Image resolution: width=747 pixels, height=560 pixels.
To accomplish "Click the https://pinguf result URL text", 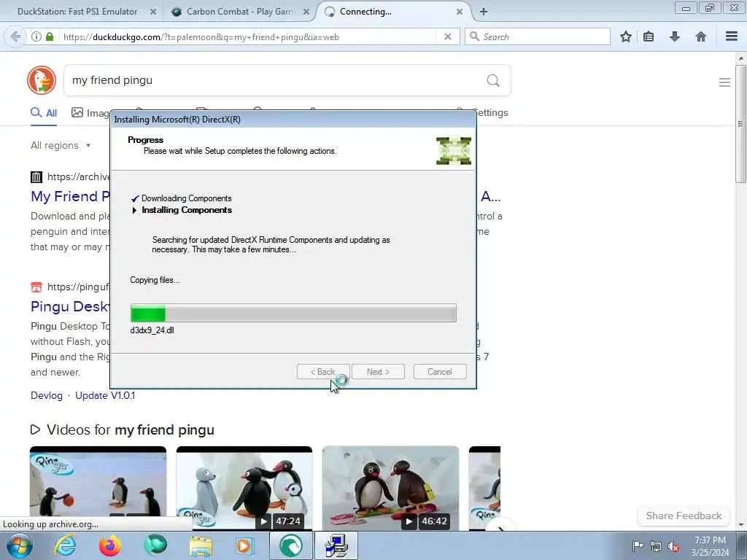I will (x=78, y=287).
